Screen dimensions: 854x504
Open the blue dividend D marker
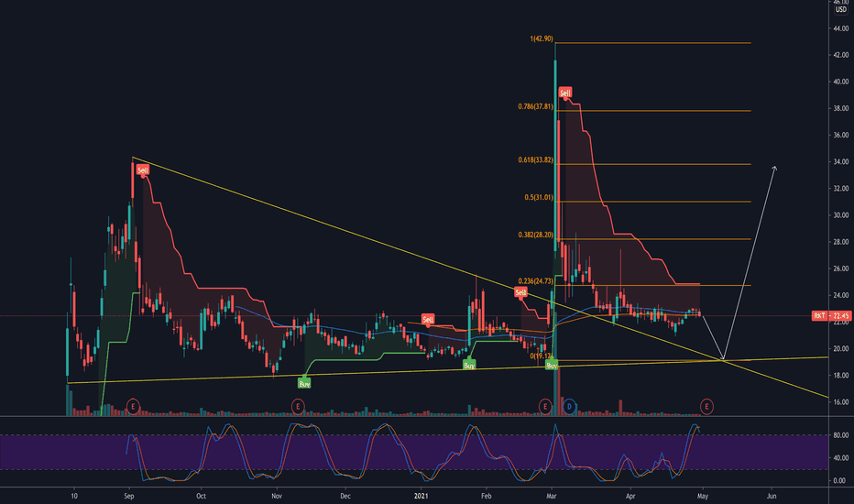pos(569,406)
